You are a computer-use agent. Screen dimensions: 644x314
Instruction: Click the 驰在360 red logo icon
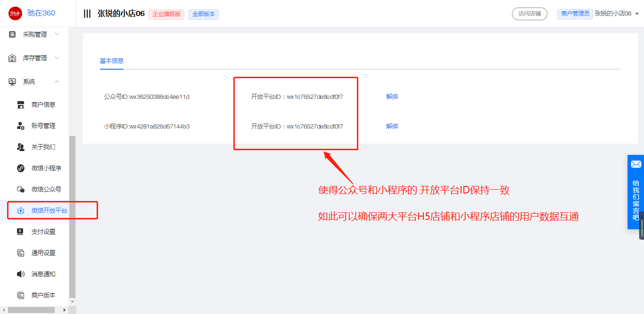pos(15,13)
